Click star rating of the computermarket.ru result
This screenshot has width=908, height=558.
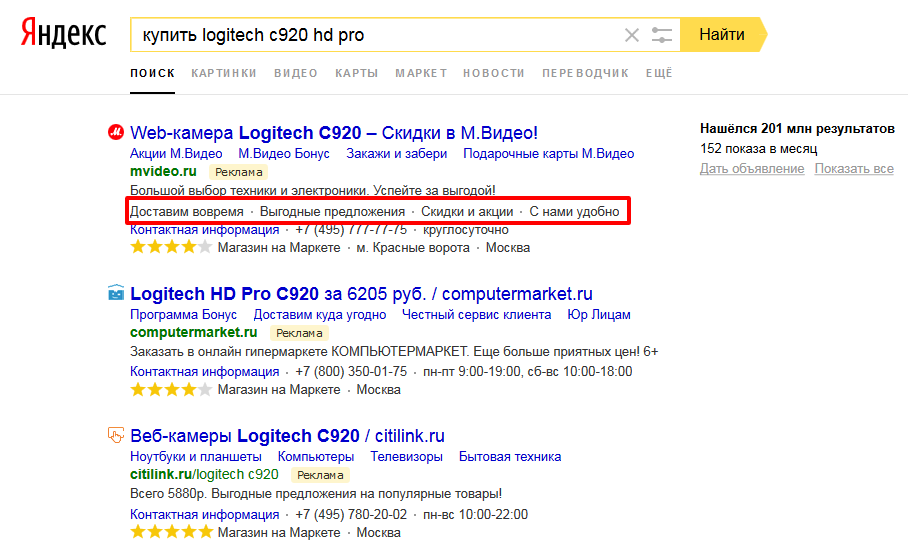coord(171,390)
